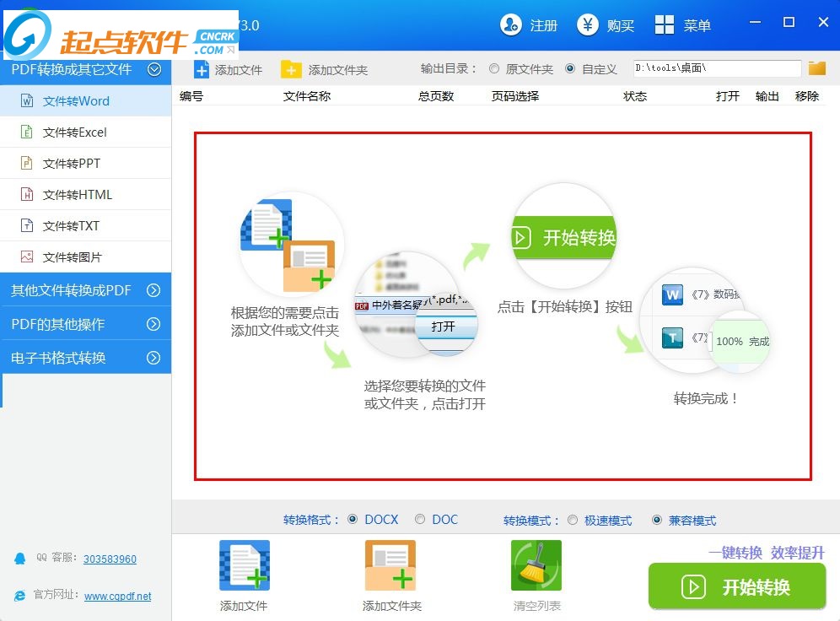Expand the PDF的其他操作 section arrow
This screenshot has height=621, width=840.
click(153, 324)
